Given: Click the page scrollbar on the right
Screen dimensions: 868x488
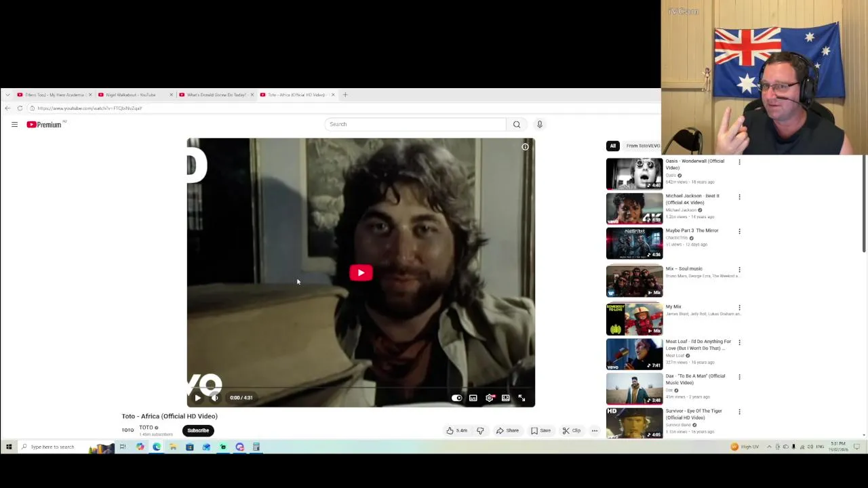Looking at the screenshot, I should coord(865,203).
